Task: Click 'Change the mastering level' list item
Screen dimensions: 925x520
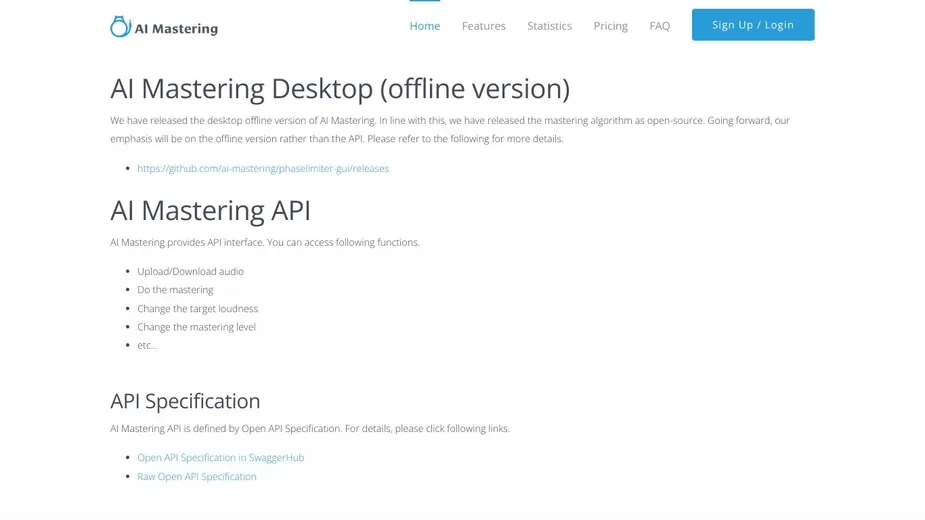Action: click(x=196, y=327)
